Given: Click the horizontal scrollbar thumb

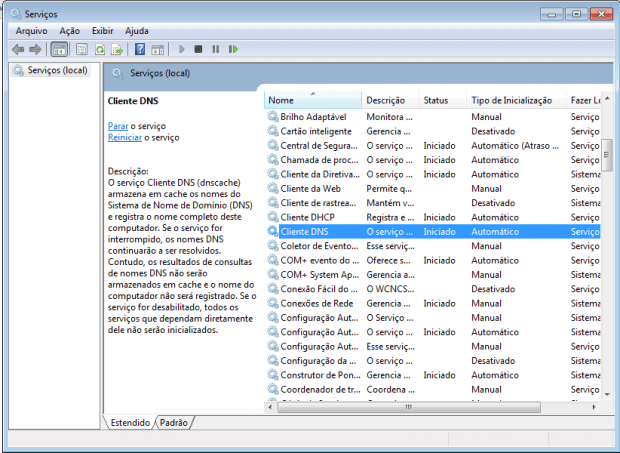Looking at the screenshot, I should 409,407.
